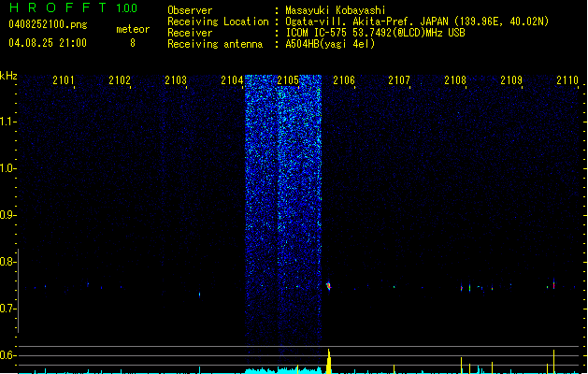Click the Receiving Location value Ogata-vill. Akita-Pref.
The height and width of the screenshot is (374, 588).
[x=351, y=22]
